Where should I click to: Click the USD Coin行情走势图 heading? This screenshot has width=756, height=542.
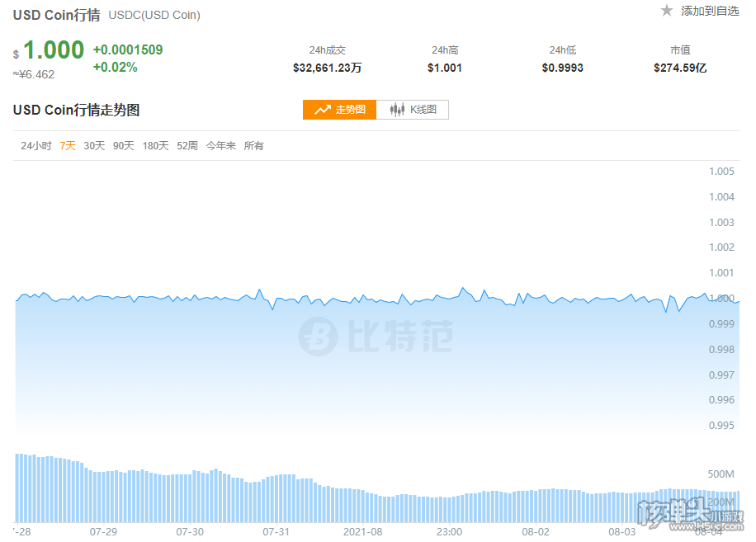76,110
